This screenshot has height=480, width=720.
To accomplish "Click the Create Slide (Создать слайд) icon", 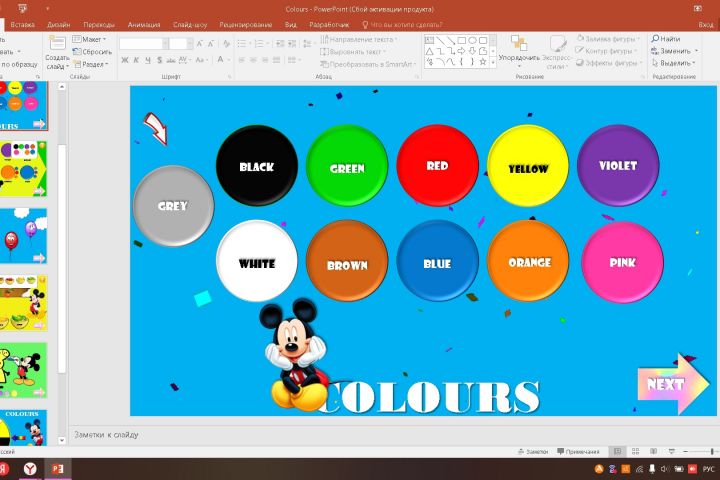I will click(57, 44).
